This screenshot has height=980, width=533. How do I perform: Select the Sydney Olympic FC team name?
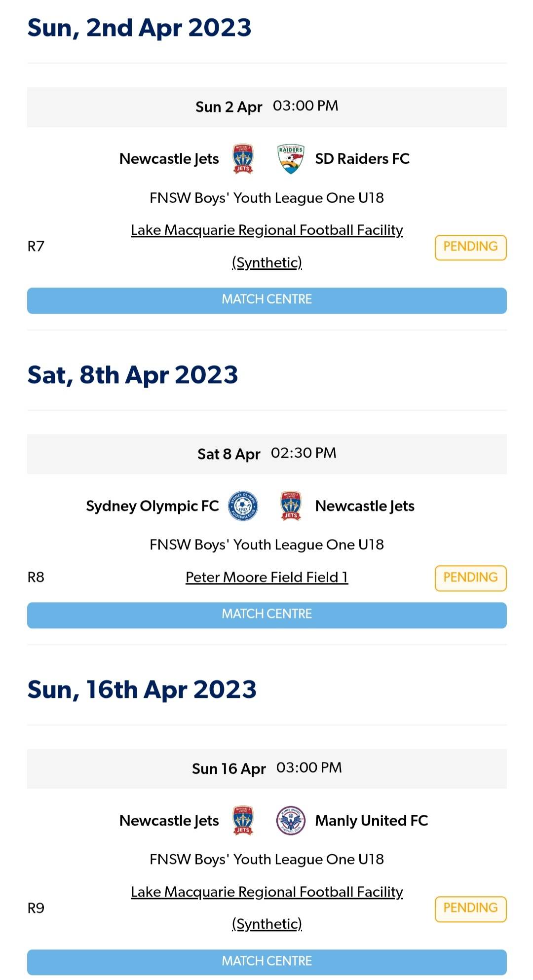[x=152, y=506]
